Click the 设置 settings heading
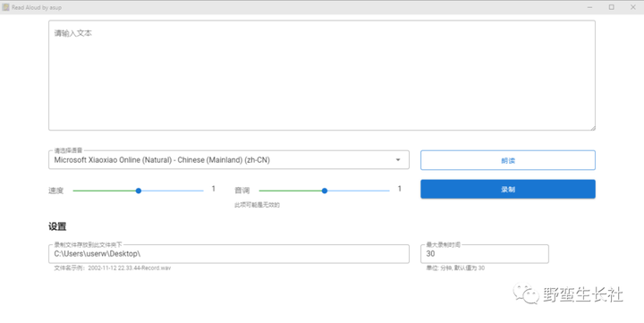The width and height of the screenshot is (644, 323). (57, 226)
